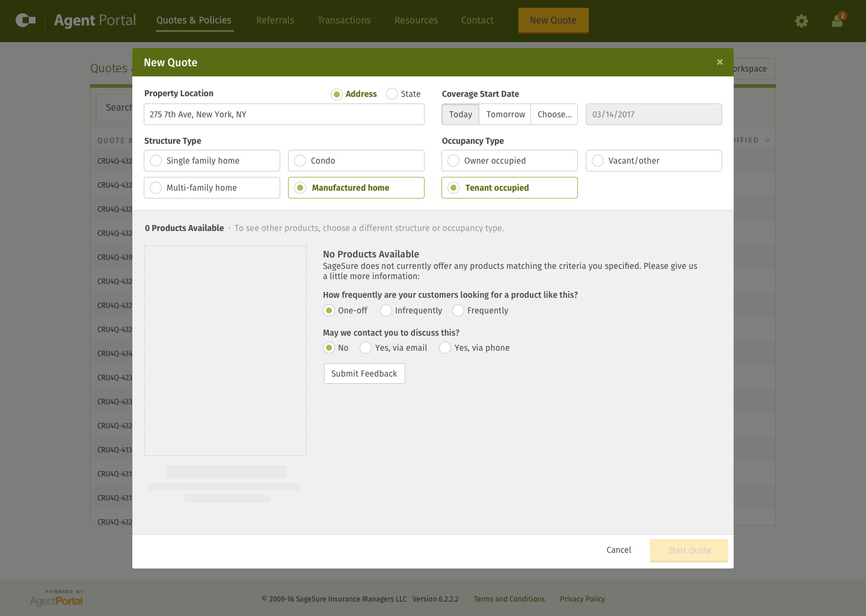Open the Referrals menu
866x616 pixels.
point(275,20)
